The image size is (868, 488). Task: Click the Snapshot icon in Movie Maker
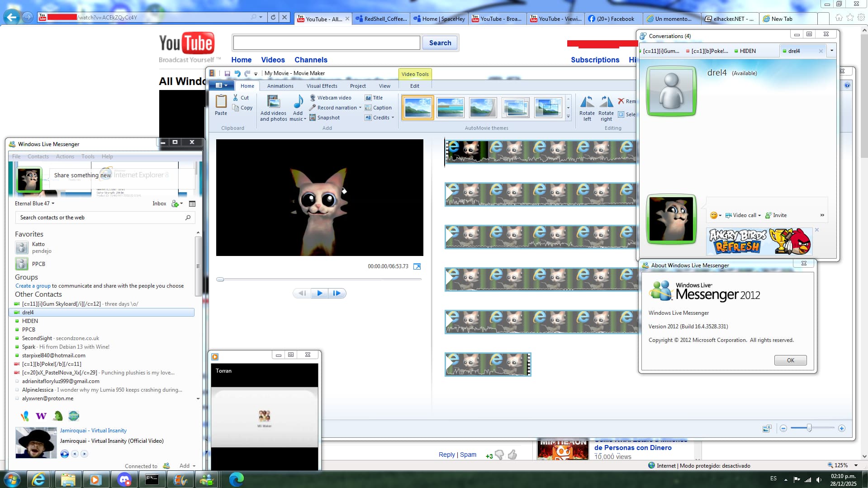tap(313, 118)
